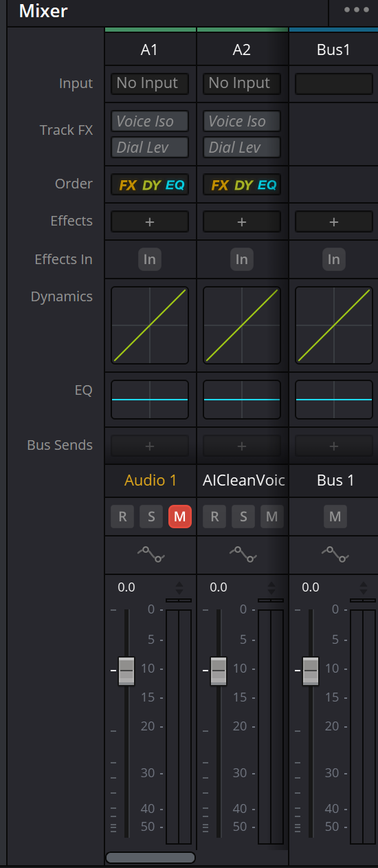Open the Bus1 EQ curve
The image size is (378, 868).
(x=334, y=400)
